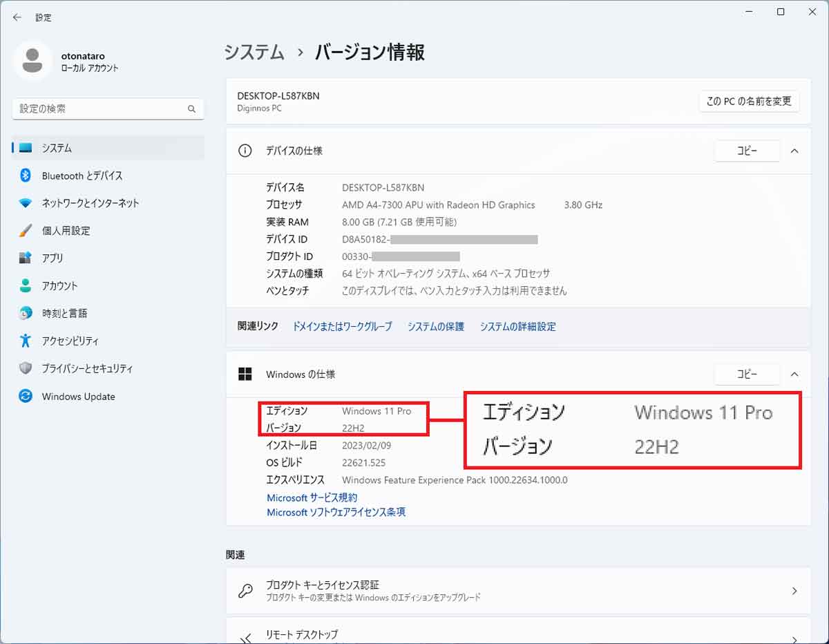Viewport: 829px width, 644px height.
Task: Click the 8.00 GB RAM value
Action: coord(399,222)
